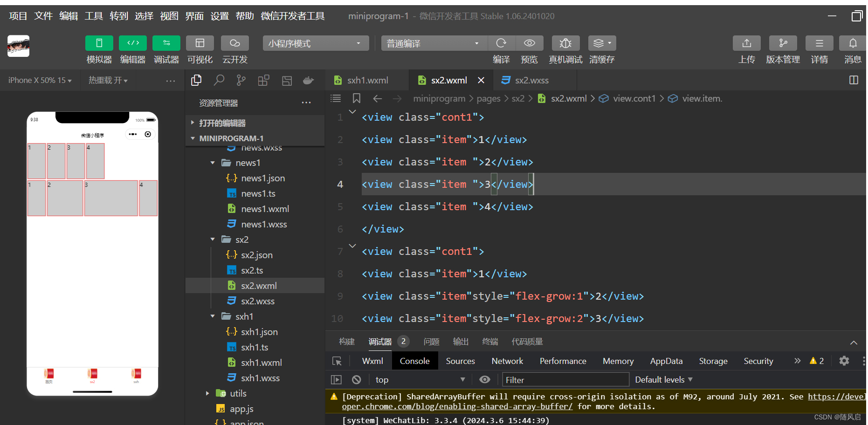Open version management branch icon

[x=783, y=43]
